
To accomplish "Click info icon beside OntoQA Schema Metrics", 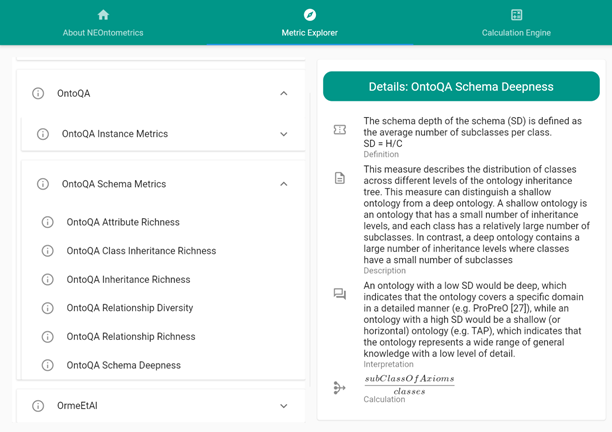I will click(x=43, y=184).
